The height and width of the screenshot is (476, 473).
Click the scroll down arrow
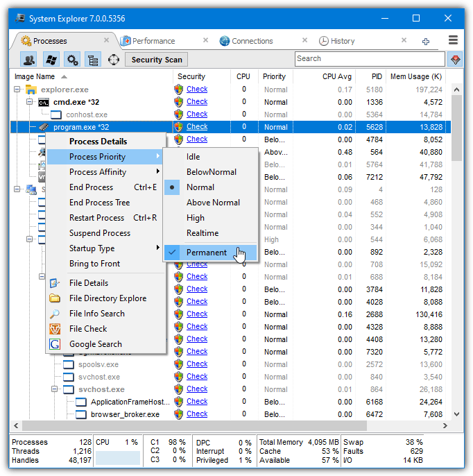click(x=456, y=414)
